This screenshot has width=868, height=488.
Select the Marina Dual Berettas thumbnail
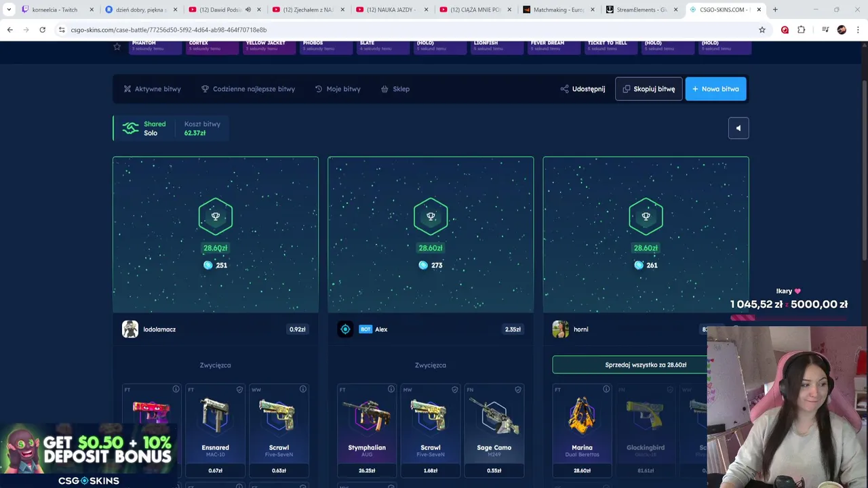(582, 415)
